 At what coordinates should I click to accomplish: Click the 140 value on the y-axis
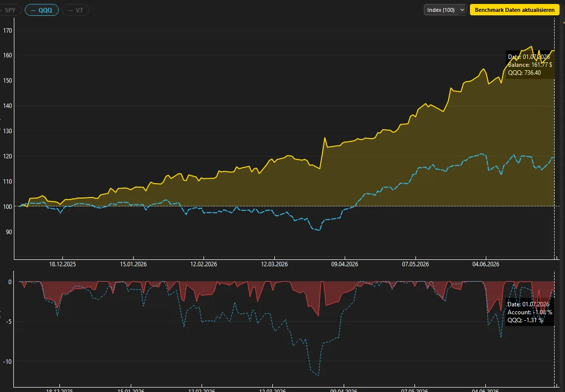[x=7, y=106]
